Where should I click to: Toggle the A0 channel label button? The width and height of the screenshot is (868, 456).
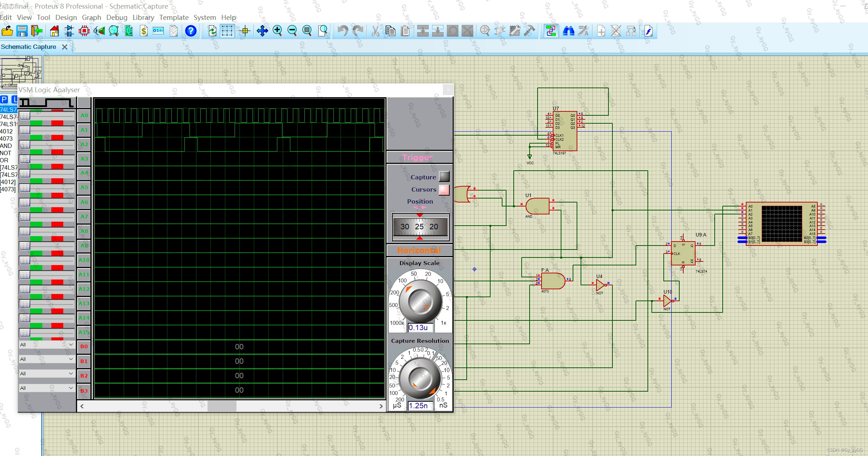(84, 115)
